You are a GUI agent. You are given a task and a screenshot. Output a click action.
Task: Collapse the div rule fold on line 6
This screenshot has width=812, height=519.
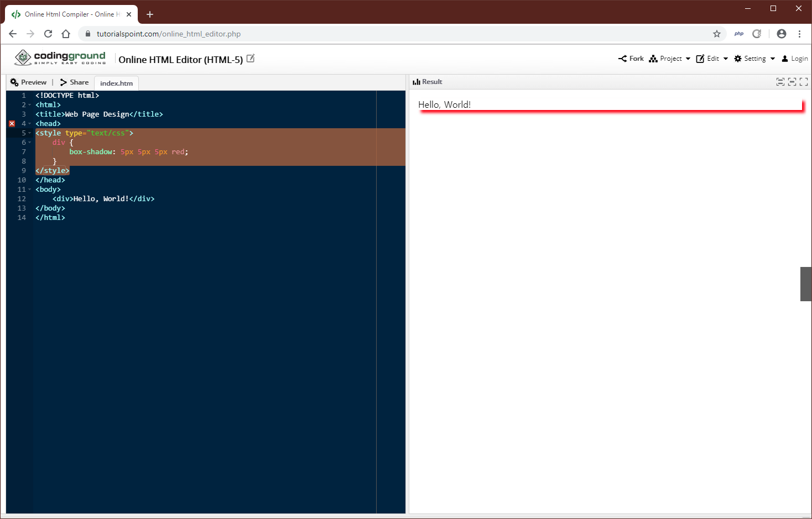29,143
